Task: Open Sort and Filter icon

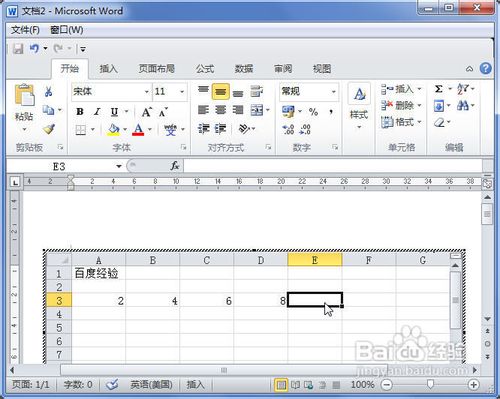Action: pos(462,89)
